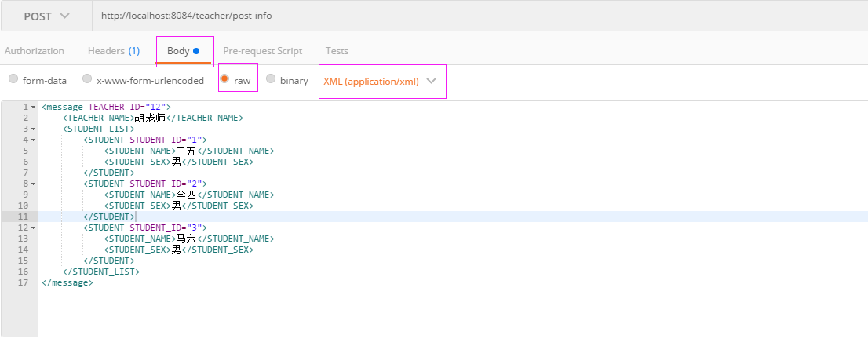The image size is (868, 339).
Task: Select the form-data radio button
Action: click(x=13, y=79)
